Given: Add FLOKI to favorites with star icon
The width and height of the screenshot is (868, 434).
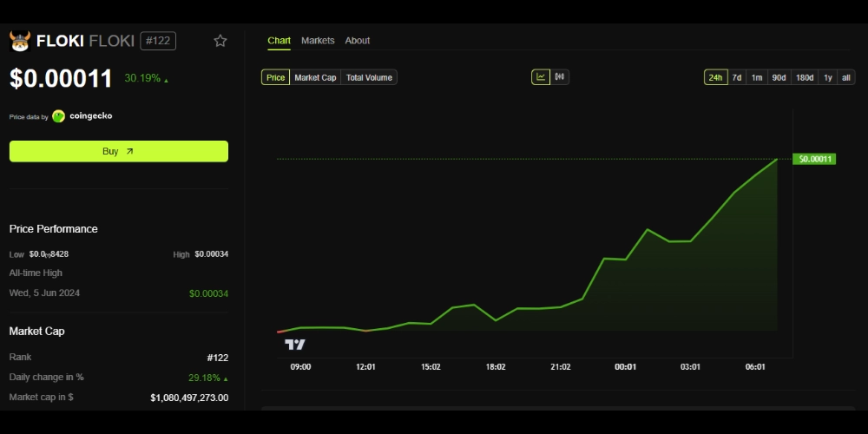Looking at the screenshot, I should point(220,41).
